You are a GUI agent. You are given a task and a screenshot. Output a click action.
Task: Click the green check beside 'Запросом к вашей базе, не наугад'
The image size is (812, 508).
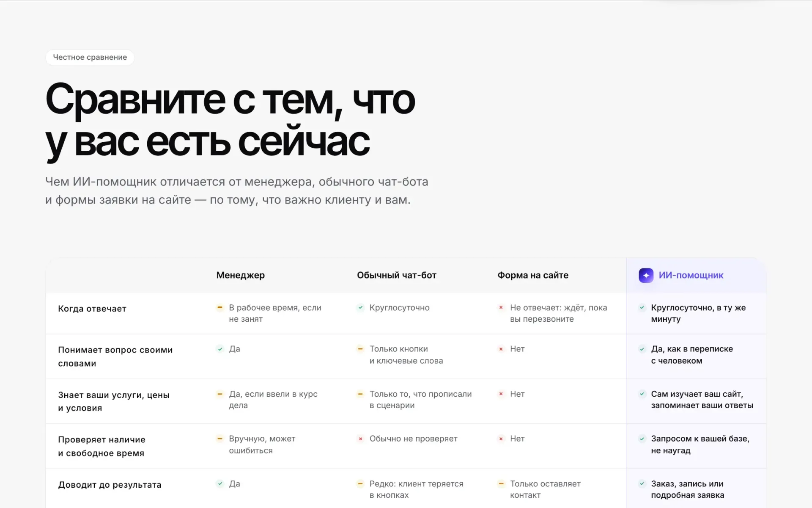coord(642,439)
